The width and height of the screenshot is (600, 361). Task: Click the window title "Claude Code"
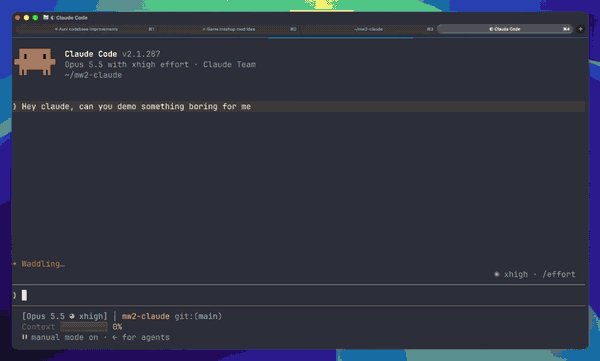click(x=72, y=18)
